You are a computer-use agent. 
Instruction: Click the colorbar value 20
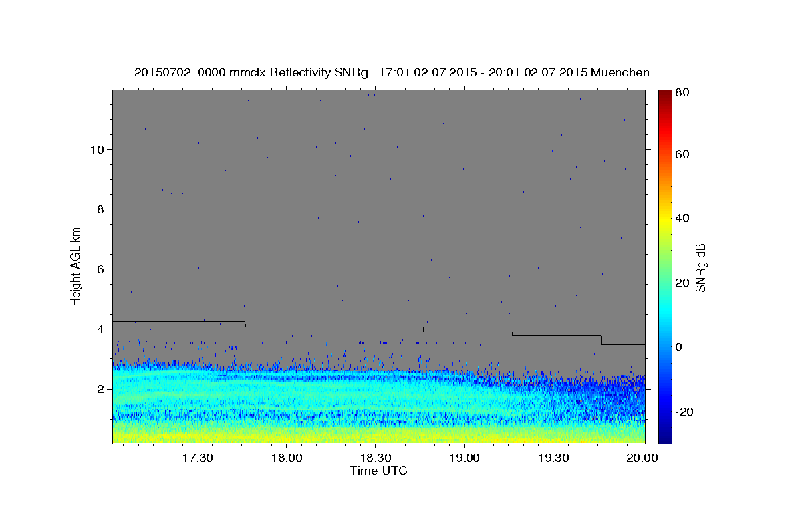(682, 283)
